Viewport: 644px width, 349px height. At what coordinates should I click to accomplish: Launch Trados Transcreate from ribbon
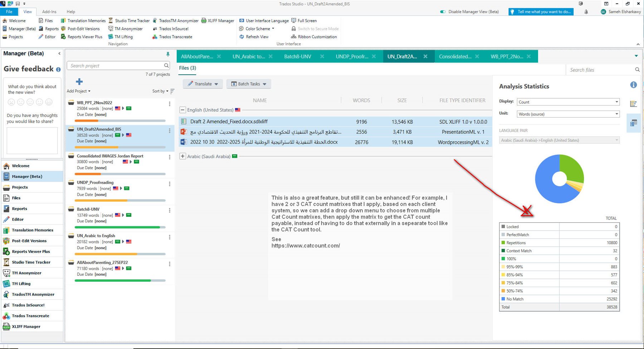pos(172,36)
